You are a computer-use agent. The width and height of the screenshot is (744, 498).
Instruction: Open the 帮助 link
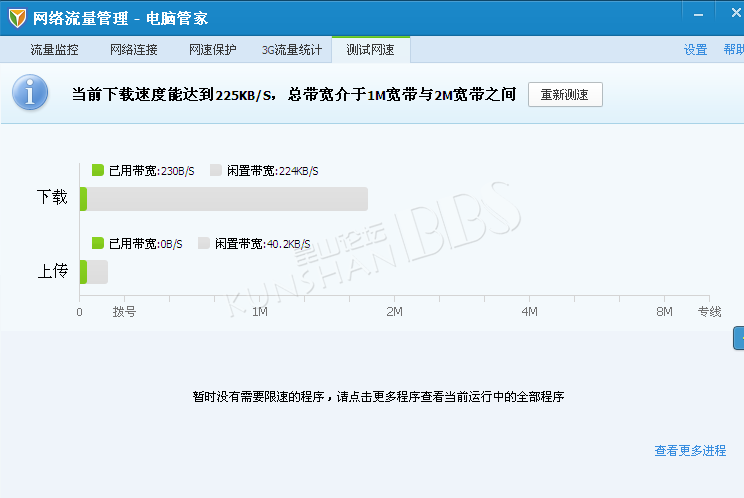734,50
